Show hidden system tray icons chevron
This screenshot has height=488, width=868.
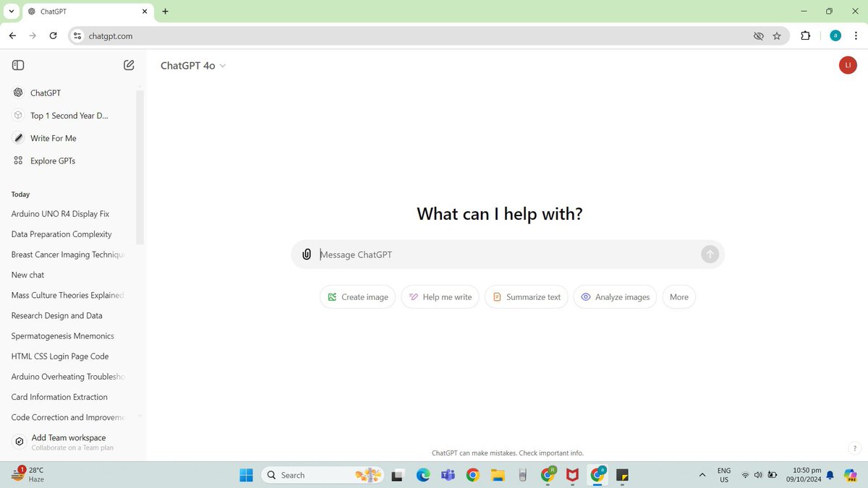click(702, 475)
